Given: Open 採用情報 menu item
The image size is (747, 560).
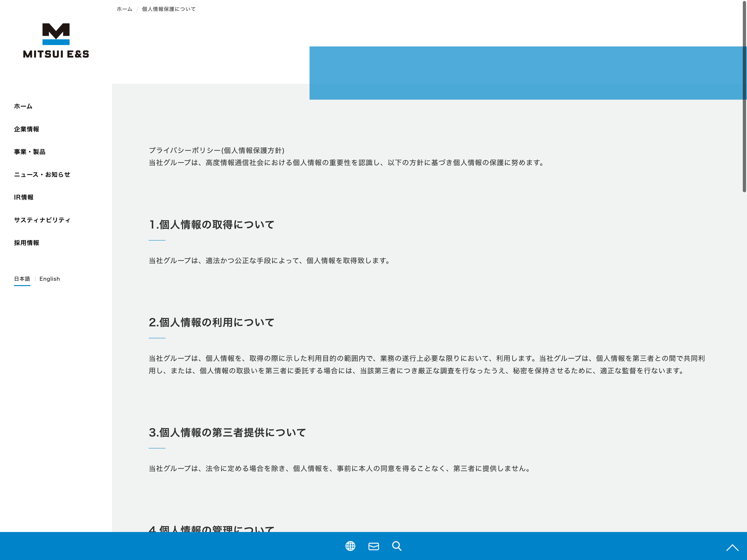Looking at the screenshot, I should 26,243.
